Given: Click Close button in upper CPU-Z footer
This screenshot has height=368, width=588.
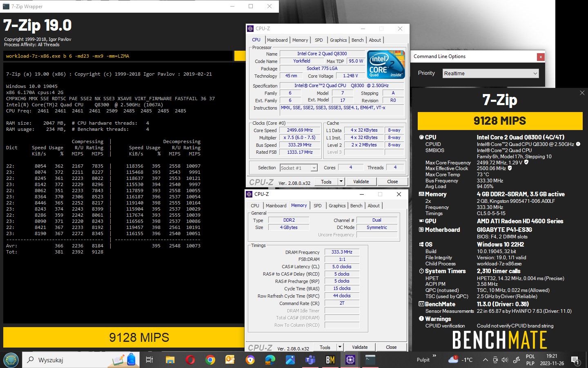Looking at the screenshot, I should [392, 182].
